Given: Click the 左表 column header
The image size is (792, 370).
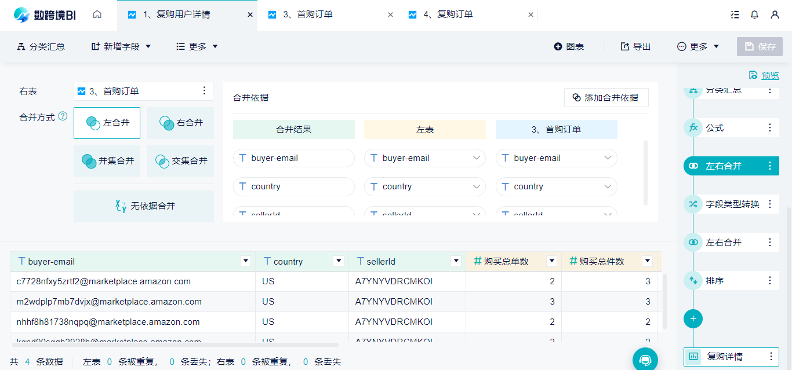Looking at the screenshot, I should [425, 129].
